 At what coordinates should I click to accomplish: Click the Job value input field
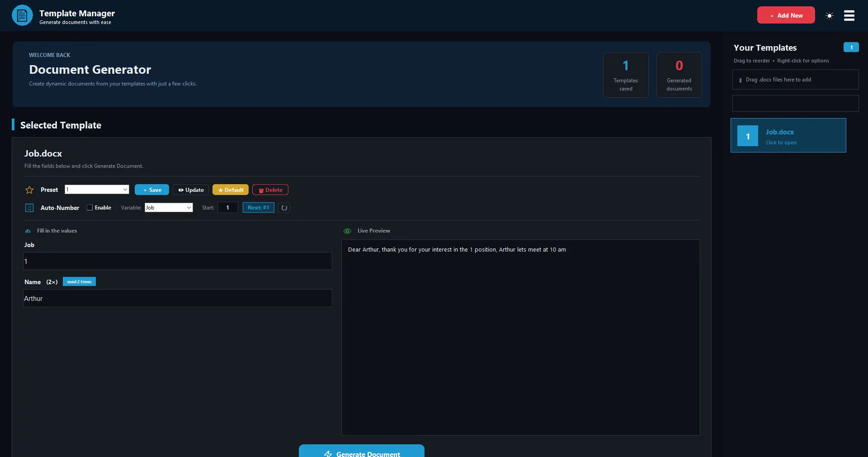click(x=178, y=261)
